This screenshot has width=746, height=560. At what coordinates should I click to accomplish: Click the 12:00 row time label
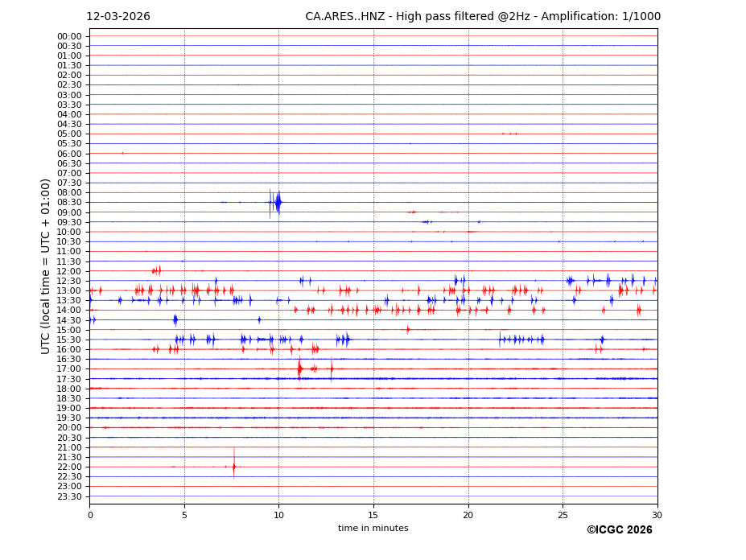[69, 271]
